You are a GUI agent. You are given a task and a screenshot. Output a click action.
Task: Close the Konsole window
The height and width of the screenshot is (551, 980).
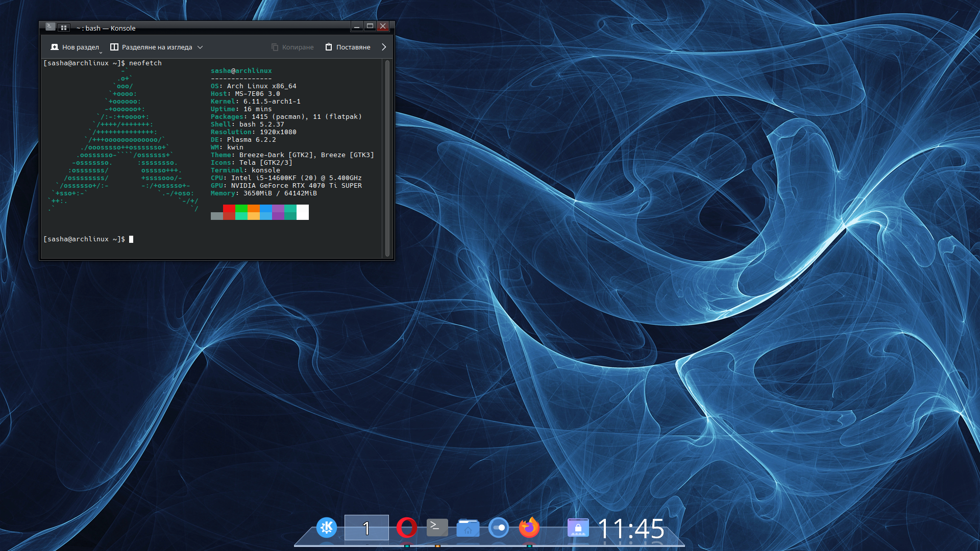tap(383, 27)
